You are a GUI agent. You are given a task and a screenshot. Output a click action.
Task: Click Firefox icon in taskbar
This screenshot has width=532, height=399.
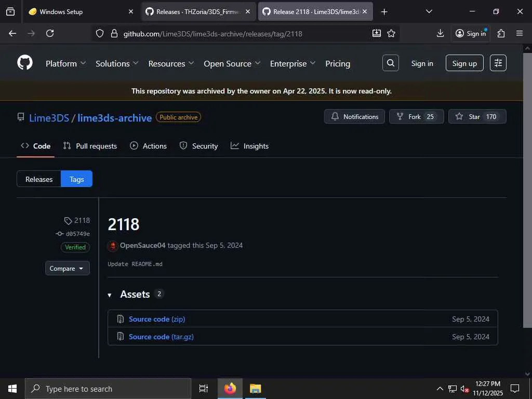pyautogui.click(x=230, y=389)
